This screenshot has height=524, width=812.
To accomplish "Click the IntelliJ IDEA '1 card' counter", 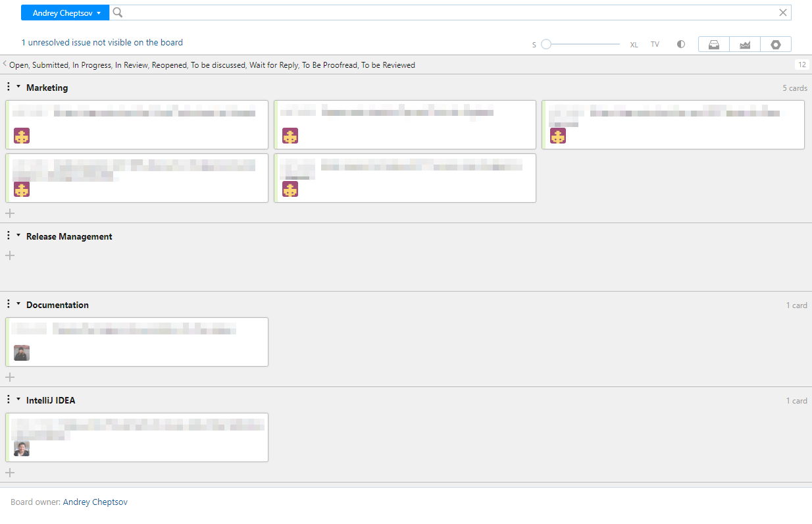I will [796, 401].
